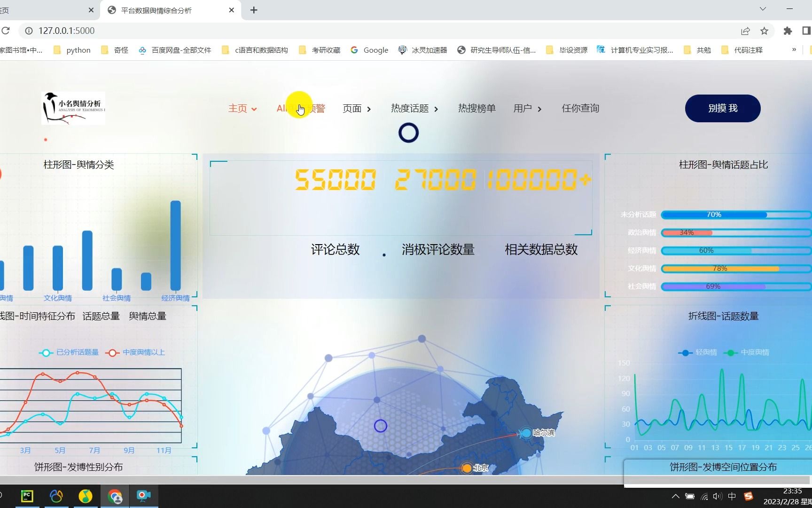Image resolution: width=812 pixels, height=508 pixels.
Task: Open the 页面 navigation submenu
Action: [357, 109]
